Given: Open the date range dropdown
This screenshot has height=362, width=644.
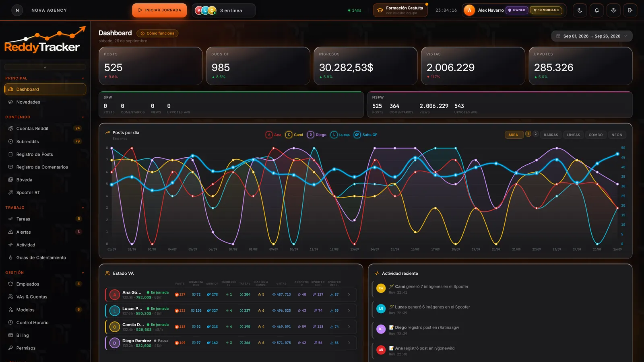Looking at the screenshot, I should tap(592, 36).
